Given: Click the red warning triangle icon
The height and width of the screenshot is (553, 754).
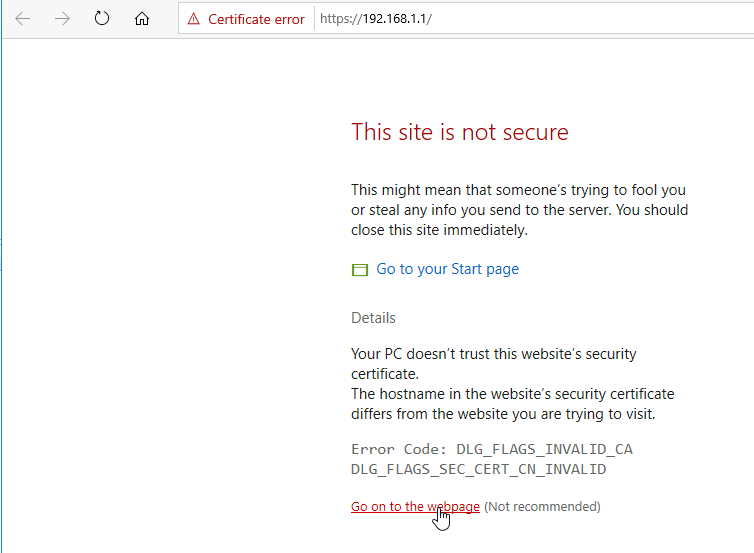Looking at the screenshot, I should [x=193, y=19].
